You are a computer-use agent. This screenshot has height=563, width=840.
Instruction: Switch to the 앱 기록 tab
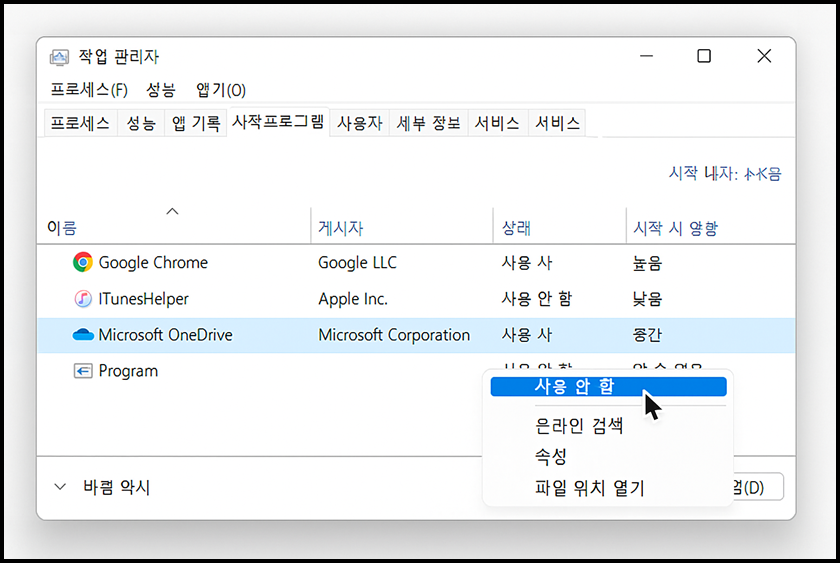pyautogui.click(x=196, y=123)
